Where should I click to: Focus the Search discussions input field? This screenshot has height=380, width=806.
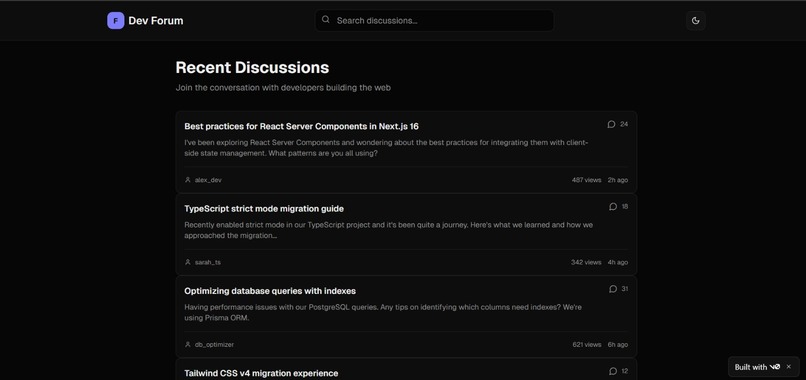pyautogui.click(x=434, y=21)
